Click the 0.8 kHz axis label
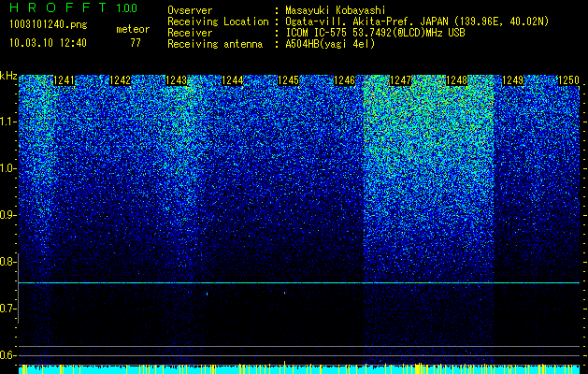This screenshot has height=374, width=588. 7,262
